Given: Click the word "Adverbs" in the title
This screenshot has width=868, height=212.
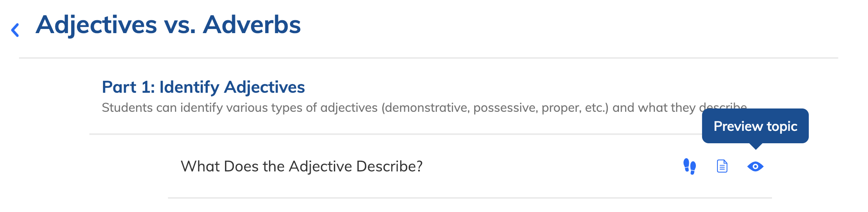Looking at the screenshot, I should [x=252, y=24].
